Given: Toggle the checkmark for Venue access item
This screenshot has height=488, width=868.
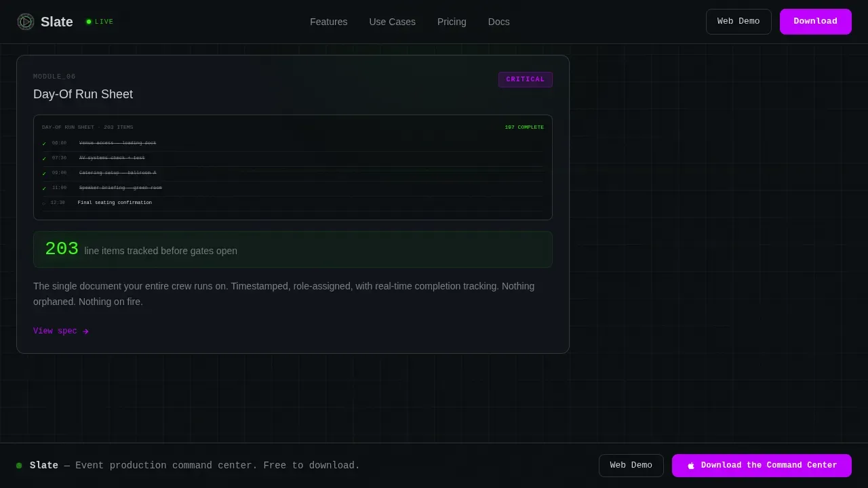Looking at the screenshot, I should point(44,144).
